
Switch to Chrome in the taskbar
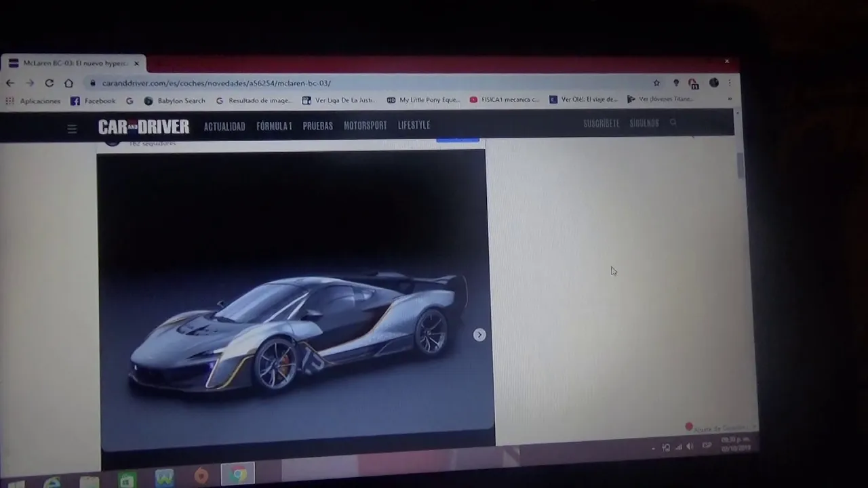pos(237,474)
